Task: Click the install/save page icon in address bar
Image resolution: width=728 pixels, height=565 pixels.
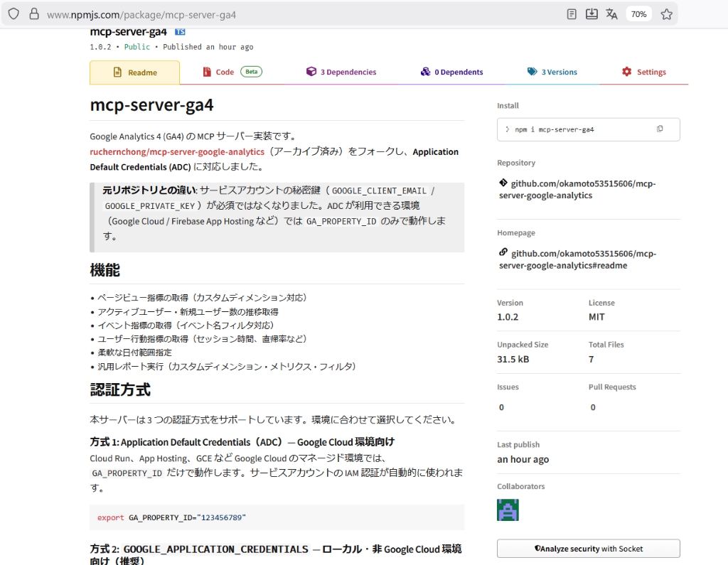Action: click(591, 14)
